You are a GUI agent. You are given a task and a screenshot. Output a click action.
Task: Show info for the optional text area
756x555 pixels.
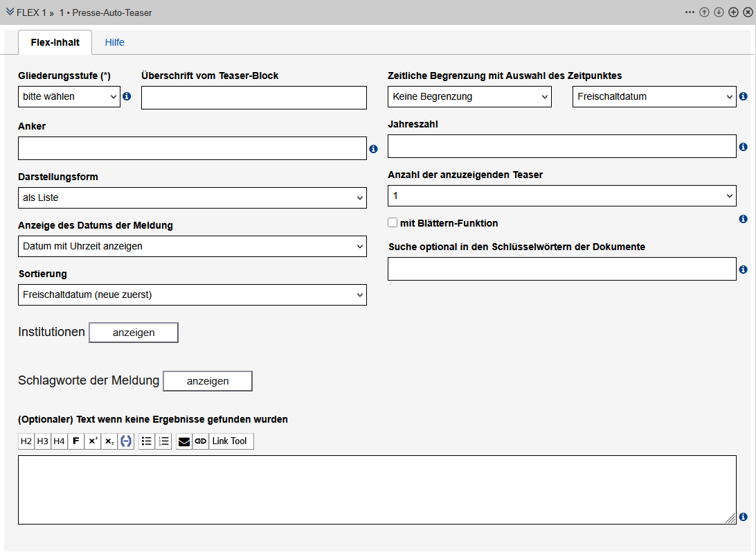coord(744,517)
